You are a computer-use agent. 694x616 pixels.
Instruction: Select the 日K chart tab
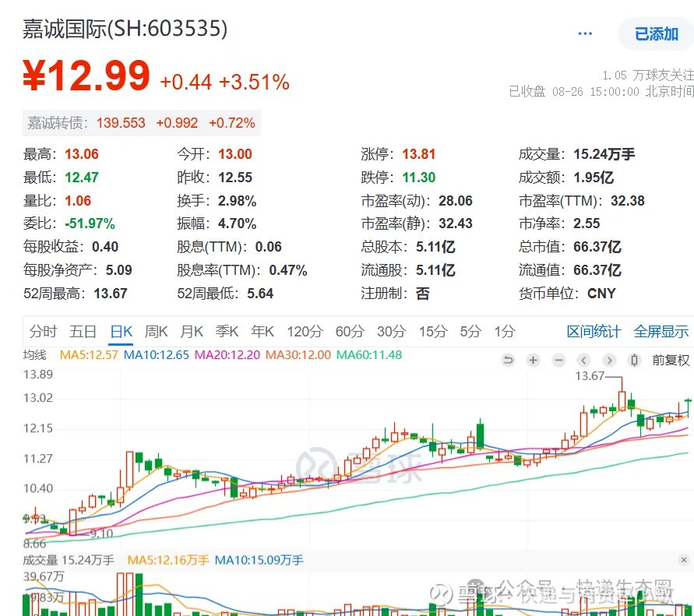click(122, 331)
